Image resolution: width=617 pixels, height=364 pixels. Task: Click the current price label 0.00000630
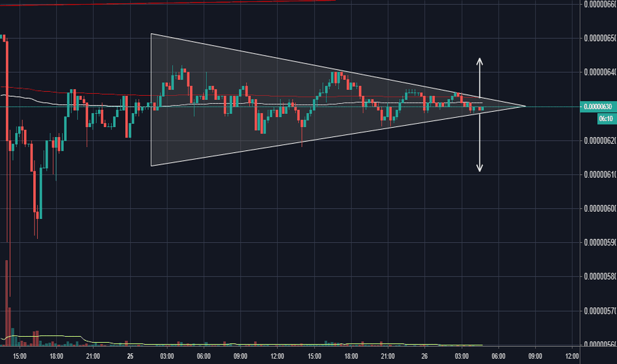pyautogui.click(x=598, y=107)
